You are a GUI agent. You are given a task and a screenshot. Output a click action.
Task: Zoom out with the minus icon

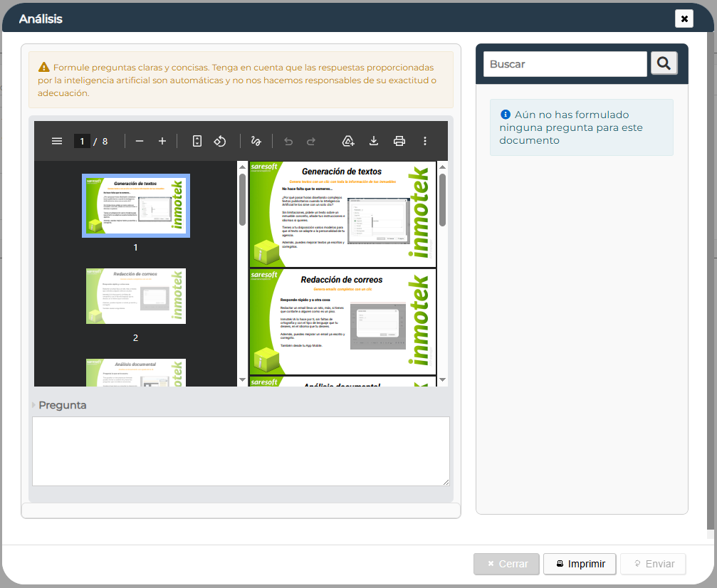click(x=140, y=141)
